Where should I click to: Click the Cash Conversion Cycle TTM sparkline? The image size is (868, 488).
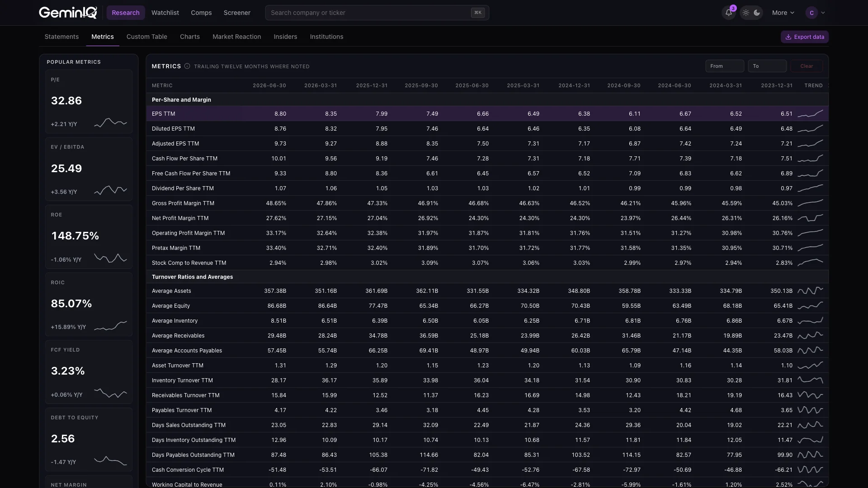(x=810, y=470)
